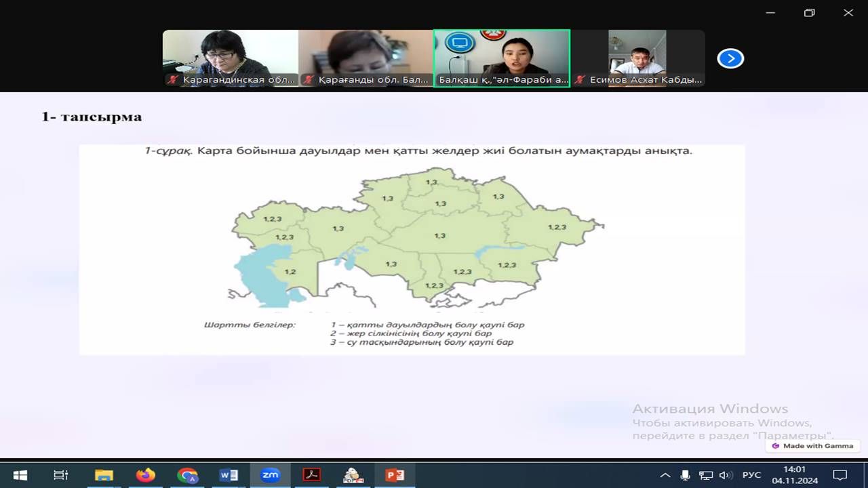868x488 pixels.
Task: Open the Windows Start menu
Action: 20,475
